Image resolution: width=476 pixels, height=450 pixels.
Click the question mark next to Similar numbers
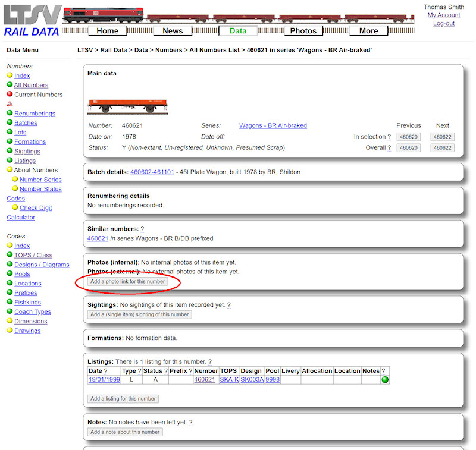(x=143, y=229)
